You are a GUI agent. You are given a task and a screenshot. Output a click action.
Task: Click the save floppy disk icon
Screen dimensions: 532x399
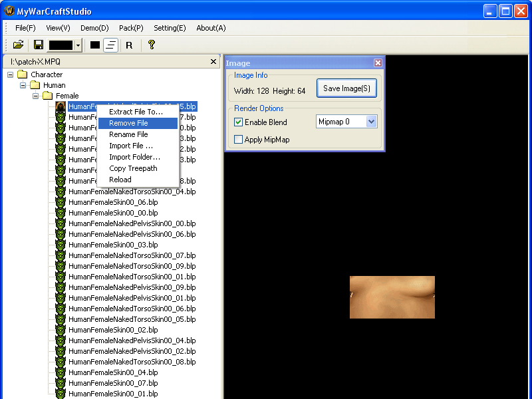tap(39, 45)
